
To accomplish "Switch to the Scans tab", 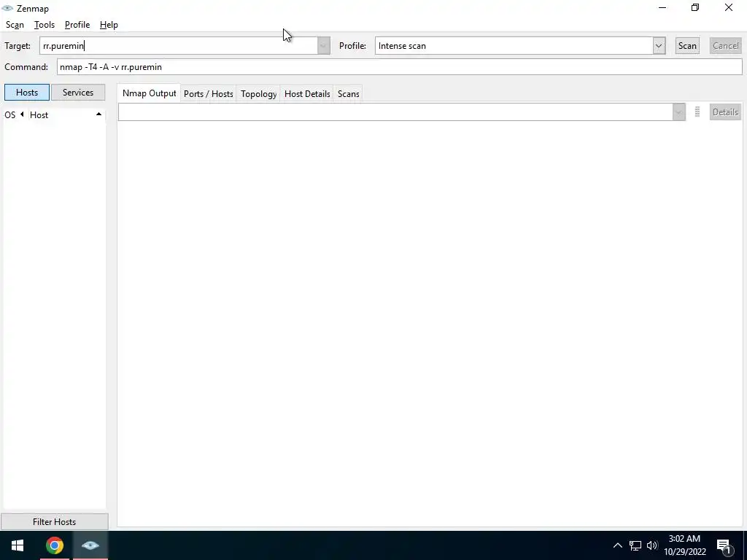I will (x=348, y=94).
